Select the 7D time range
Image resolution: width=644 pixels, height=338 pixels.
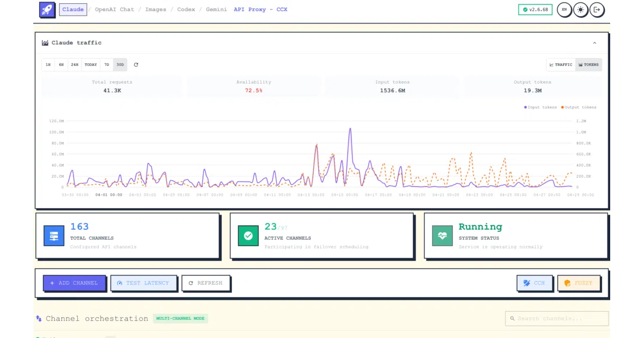point(107,65)
